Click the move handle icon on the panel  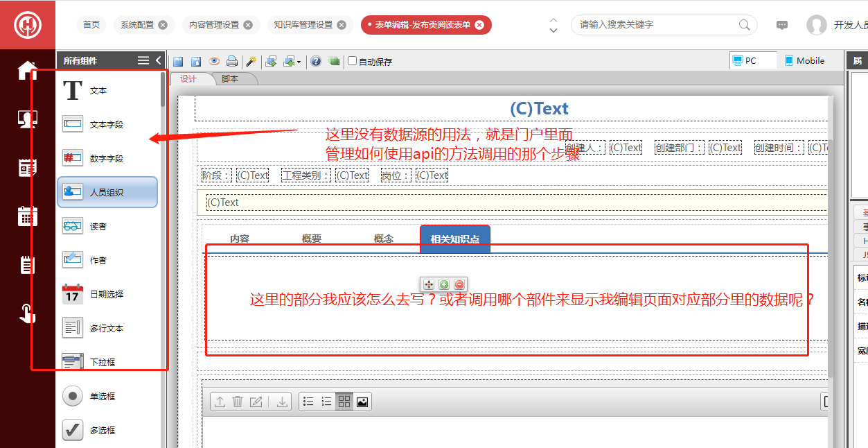click(429, 284)
